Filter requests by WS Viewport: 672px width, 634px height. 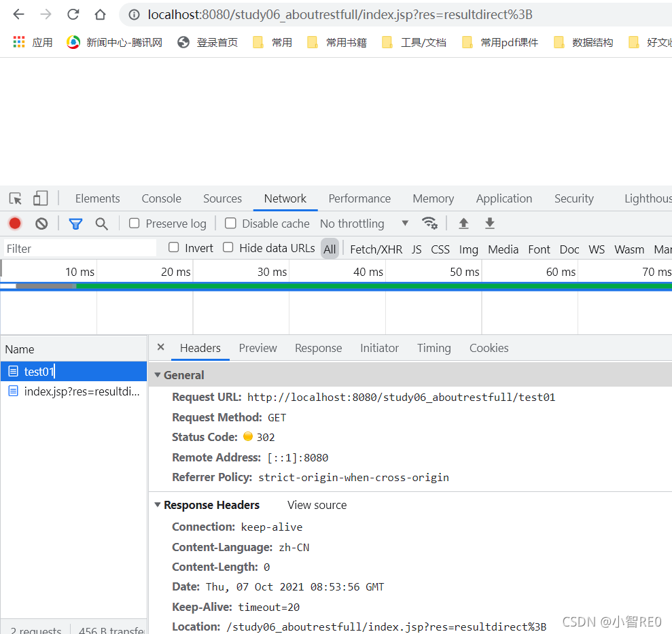tap(597, 249)
